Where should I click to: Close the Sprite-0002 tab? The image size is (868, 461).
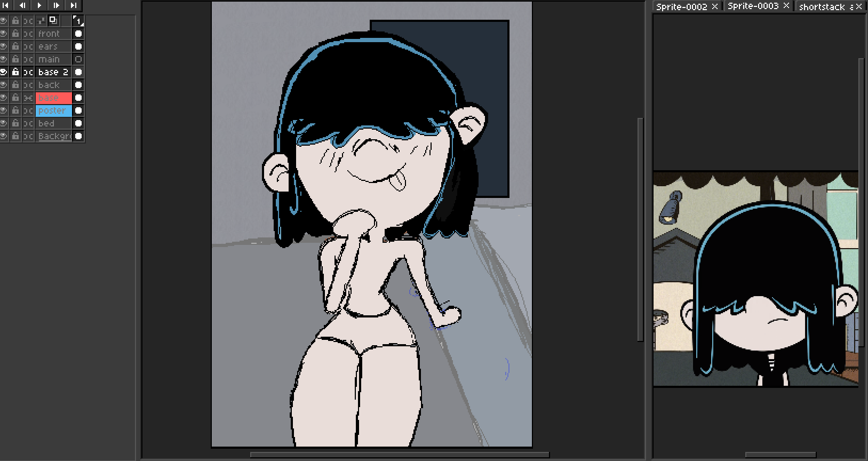[715, 6]
